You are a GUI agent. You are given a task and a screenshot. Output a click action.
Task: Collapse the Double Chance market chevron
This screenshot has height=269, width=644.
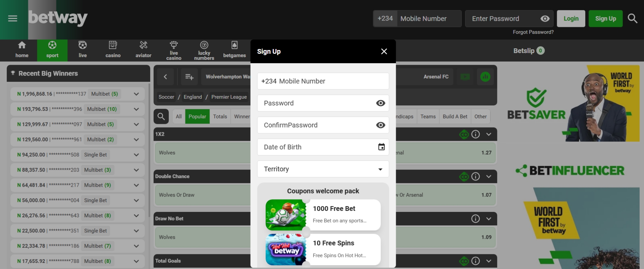pos(489,177)
